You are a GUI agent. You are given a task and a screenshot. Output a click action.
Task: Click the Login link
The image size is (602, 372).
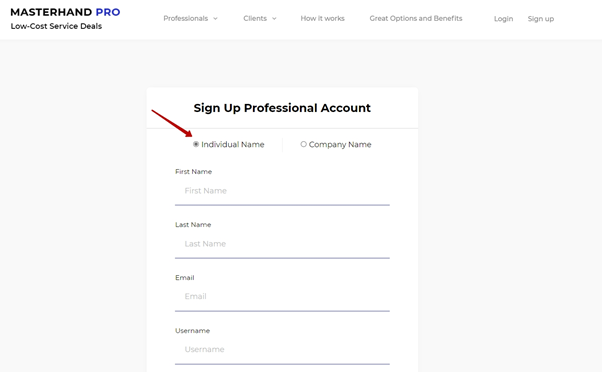(503, 19)
